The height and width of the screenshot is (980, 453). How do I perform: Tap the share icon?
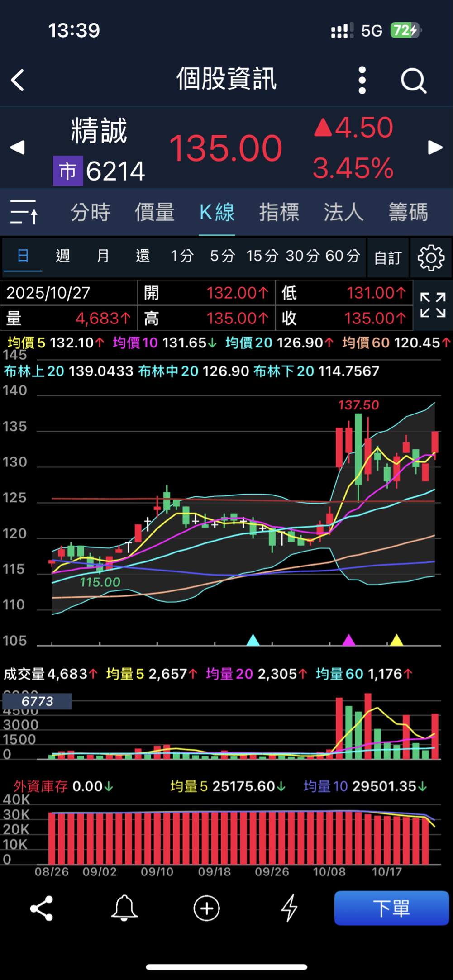click(x=42, y=908)
